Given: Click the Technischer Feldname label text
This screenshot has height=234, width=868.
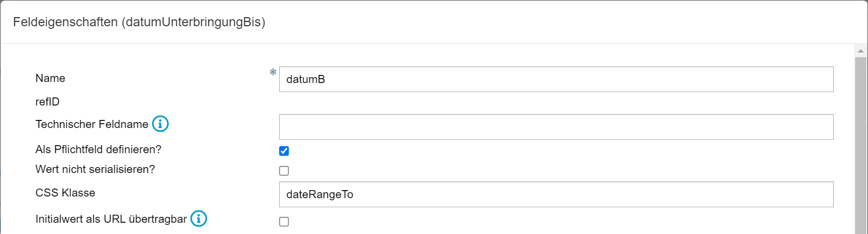Looking at the screenshot, I should 92,124.
